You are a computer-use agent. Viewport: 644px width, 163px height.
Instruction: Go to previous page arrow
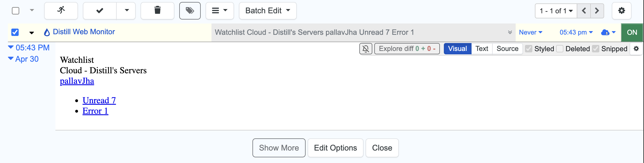point(584,11)
